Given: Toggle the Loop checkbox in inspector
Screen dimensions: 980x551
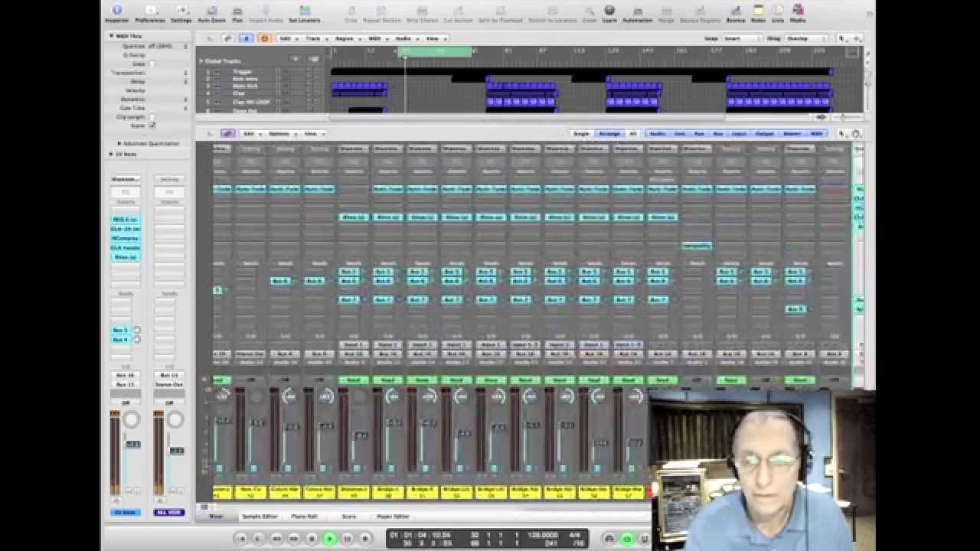Looking at the screenshot, I should (x=152, y=64).
